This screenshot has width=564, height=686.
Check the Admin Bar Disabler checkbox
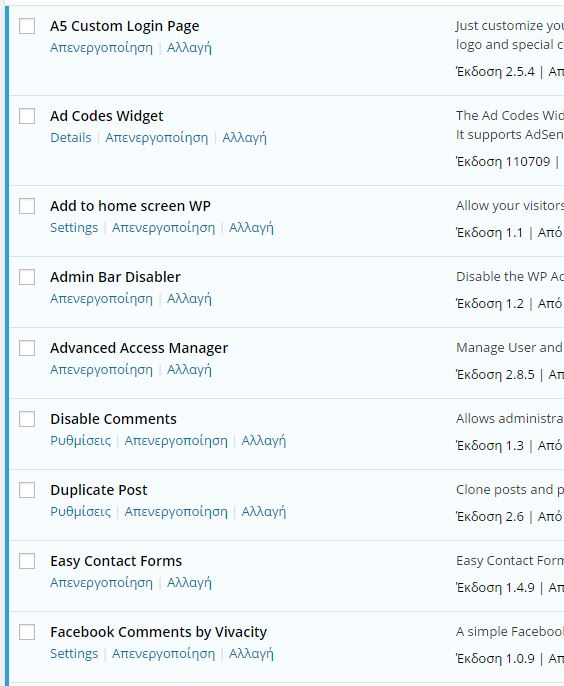[27, 277]
